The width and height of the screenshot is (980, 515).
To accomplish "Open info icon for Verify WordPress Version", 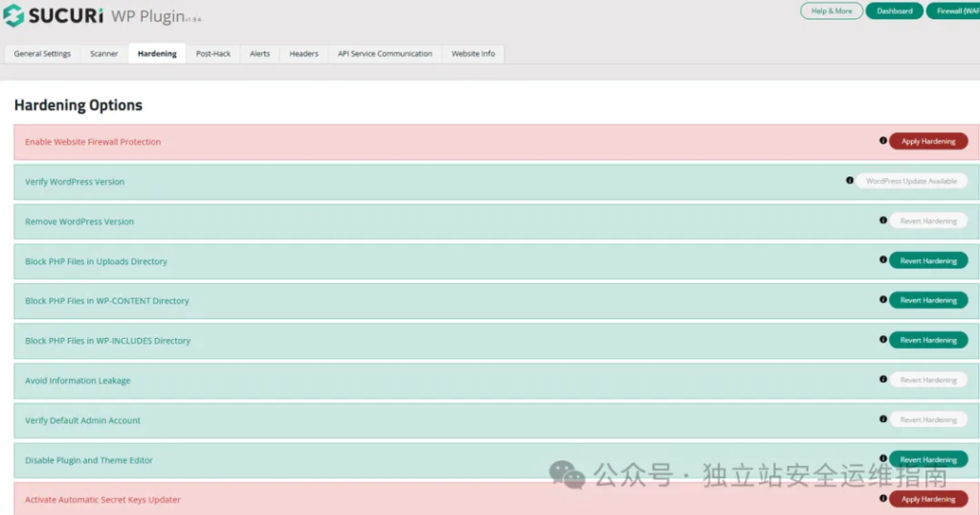I will pos(850,181).
